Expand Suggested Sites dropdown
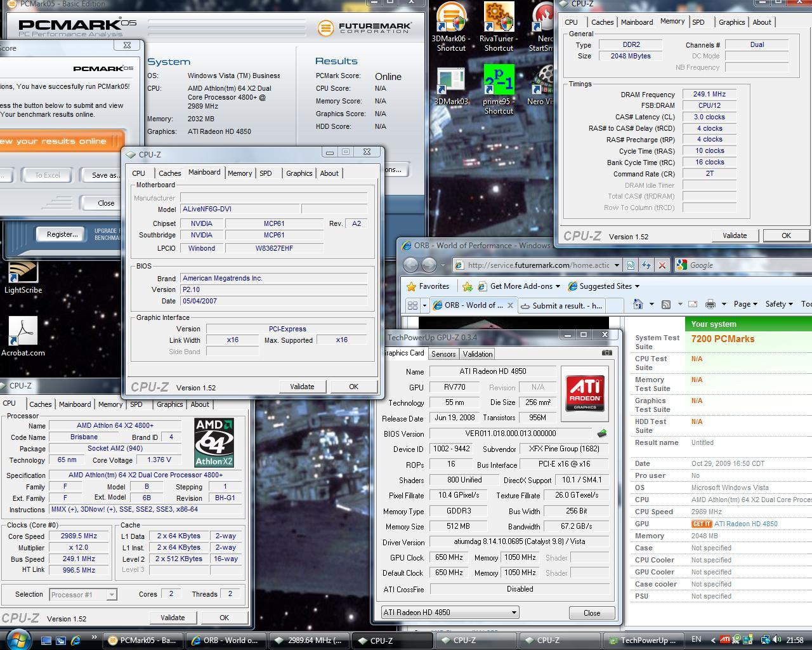This screenshot has height=650, width=812. pos(637,286)
